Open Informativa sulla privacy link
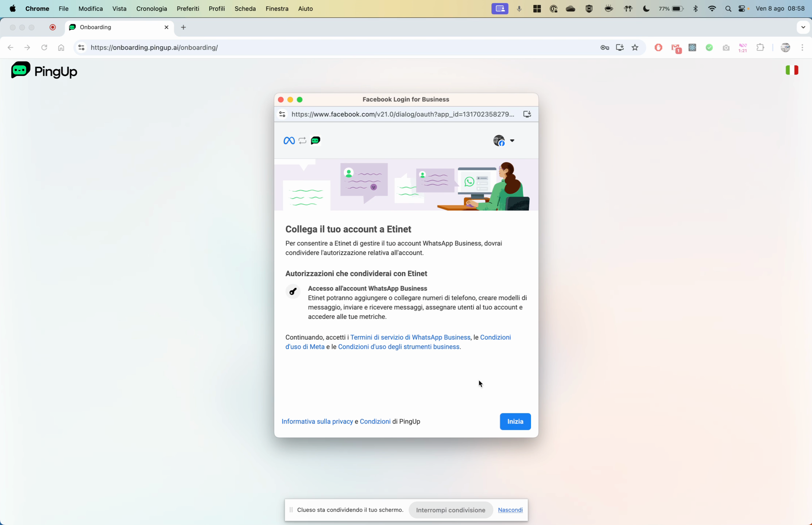This screenshot has height=525, width=812. 317,421
